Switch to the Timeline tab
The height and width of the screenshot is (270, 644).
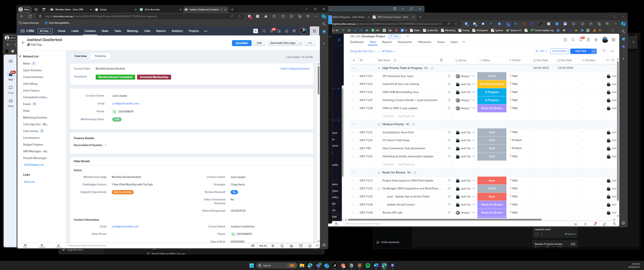100,56
